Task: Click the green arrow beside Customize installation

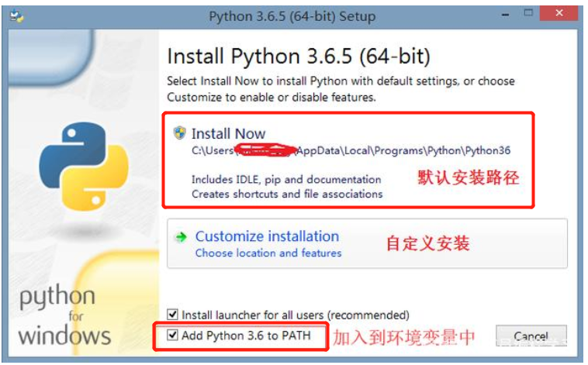Action: pyautogui.click(x=181, y=237)
